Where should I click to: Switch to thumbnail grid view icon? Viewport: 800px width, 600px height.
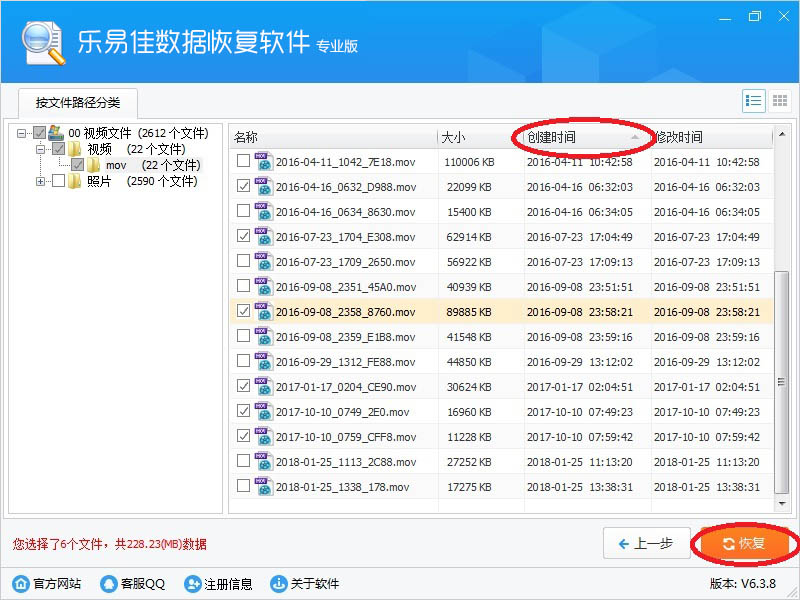pos(779,101)
